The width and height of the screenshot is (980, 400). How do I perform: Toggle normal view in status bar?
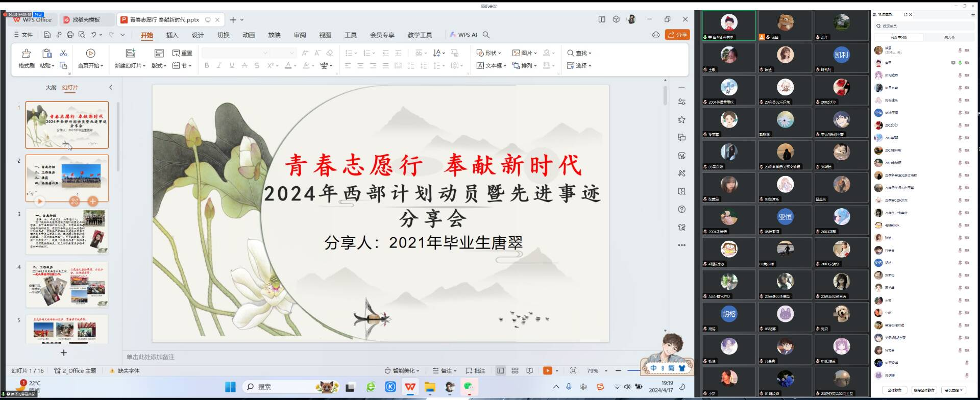(500, 371)
